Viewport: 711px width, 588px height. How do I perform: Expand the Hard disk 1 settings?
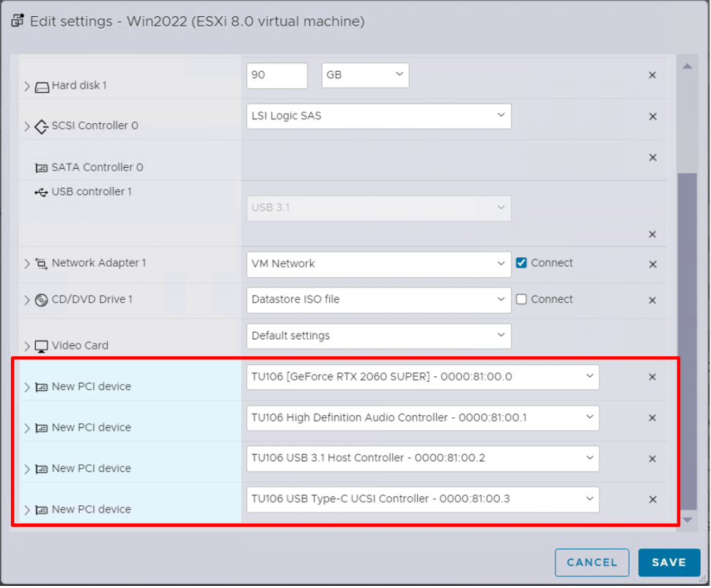point(27,87)
